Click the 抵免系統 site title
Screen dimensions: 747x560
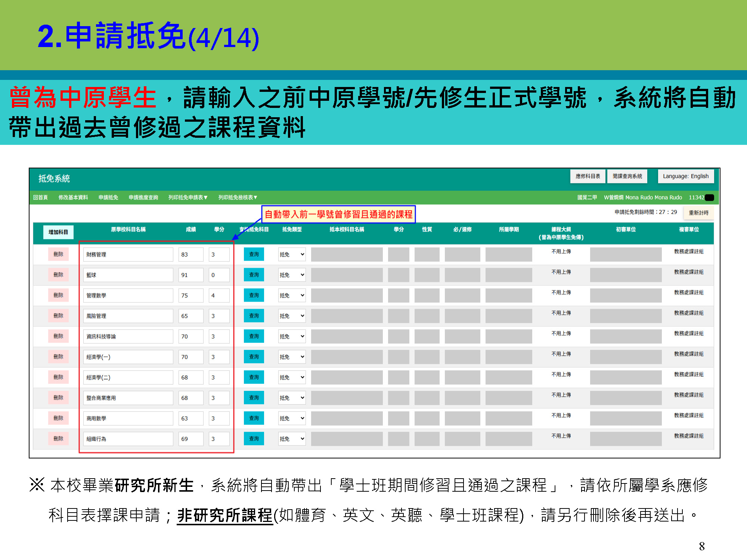(54, 178)
